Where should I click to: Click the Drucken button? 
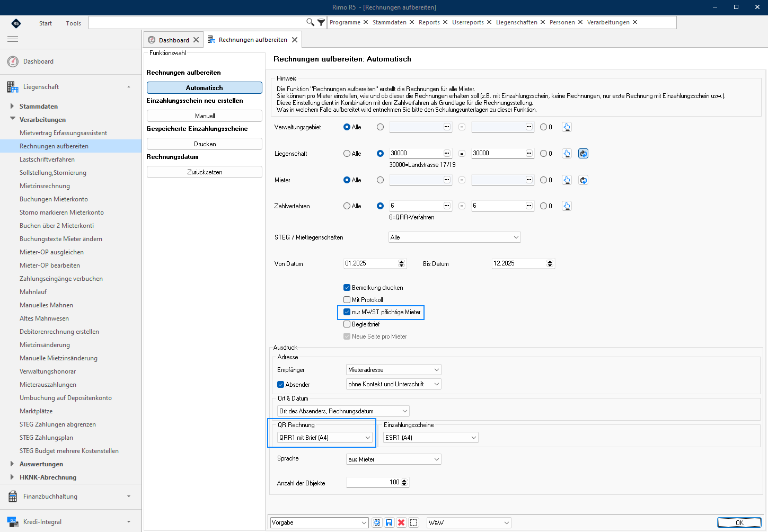point(205,144)
